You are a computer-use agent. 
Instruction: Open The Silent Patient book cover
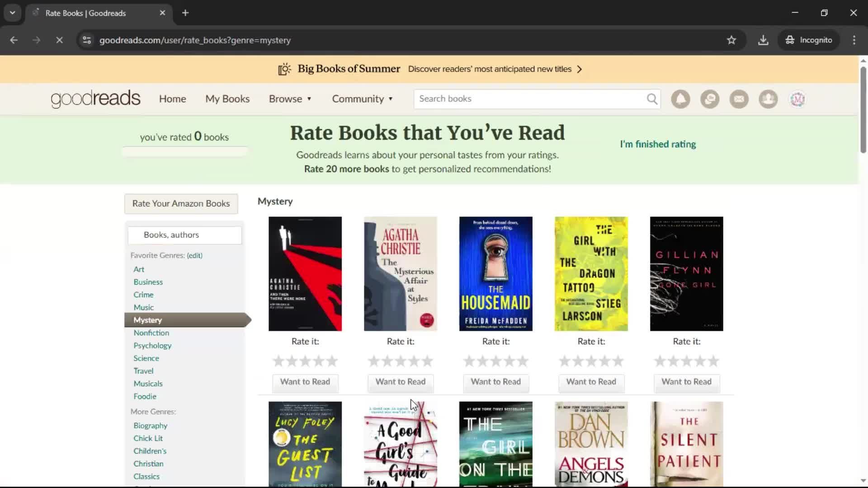click(x=687, y=444)
